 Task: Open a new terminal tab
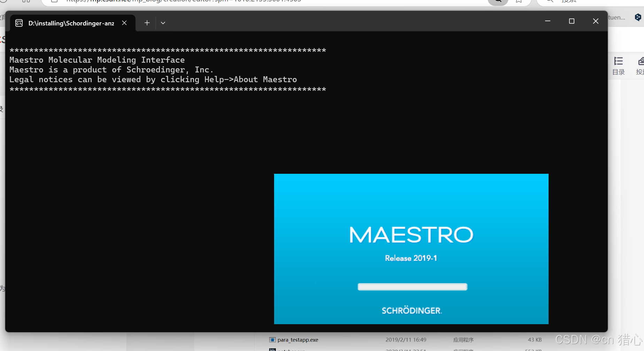click(x=147, y=23)
